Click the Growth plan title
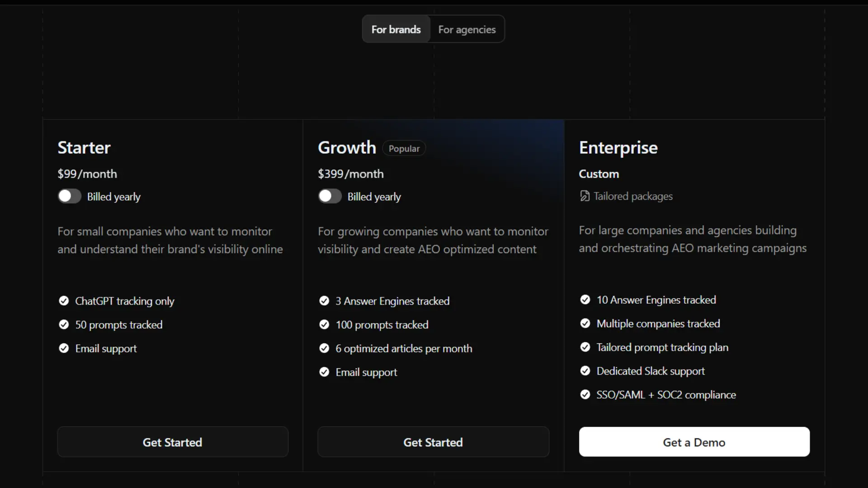Viewport: 868px width, 488px height. tap(347, 147)
